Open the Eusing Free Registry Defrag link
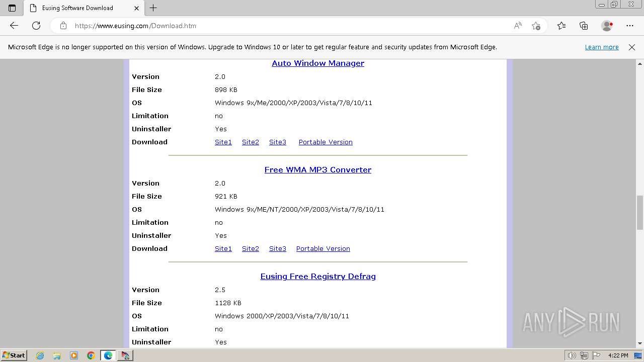Screen dimensions: 644x362 pos(318,276)
